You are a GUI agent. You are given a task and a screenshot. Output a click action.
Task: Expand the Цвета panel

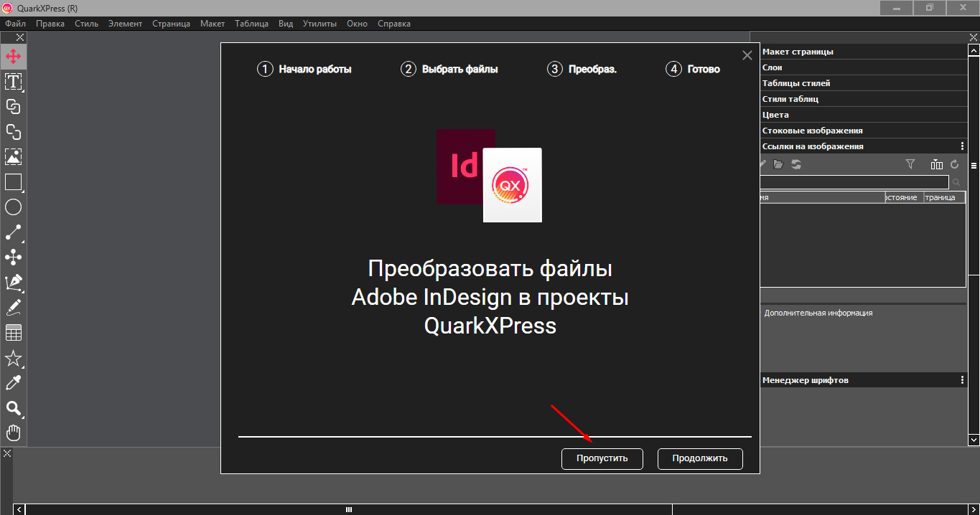864,115
